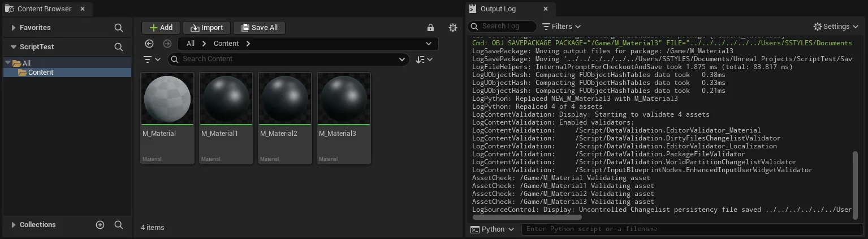Image resolution: width=868 pixels, height=239 pixels.
Task: Click 'Replaced NEW_M_Material3 with M_Material3' line
Action: [x=575, y=99]
